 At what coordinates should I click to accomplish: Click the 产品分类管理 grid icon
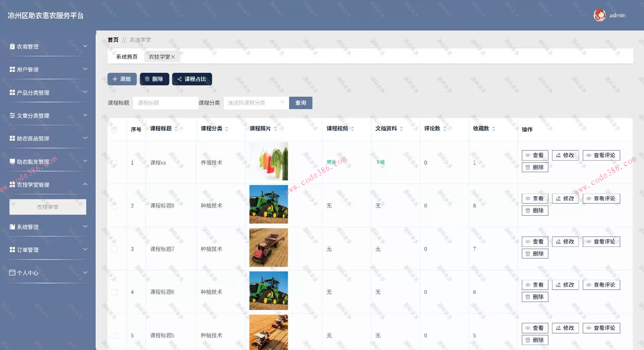point(12,92)
